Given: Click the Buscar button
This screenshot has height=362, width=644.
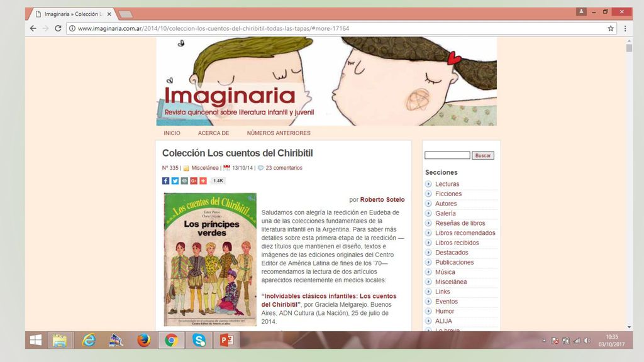Looking at the screenshot, I should click(x=483, y=156).
